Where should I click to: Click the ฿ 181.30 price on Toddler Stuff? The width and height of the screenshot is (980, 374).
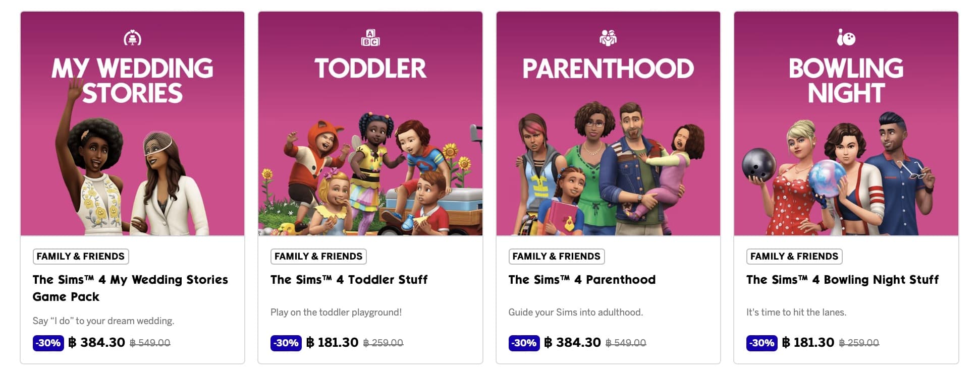(x=333, y=343)
